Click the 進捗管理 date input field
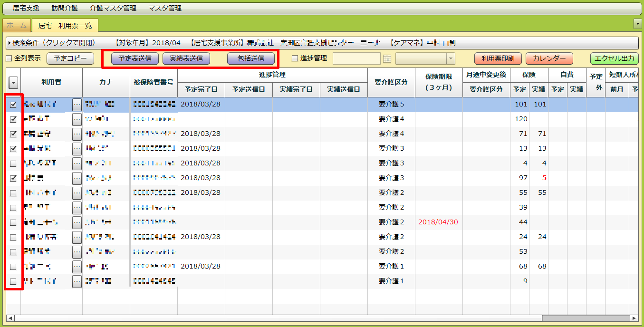This screenshot has height=327, width=644. pyautogui.click(x=356, y=58)
